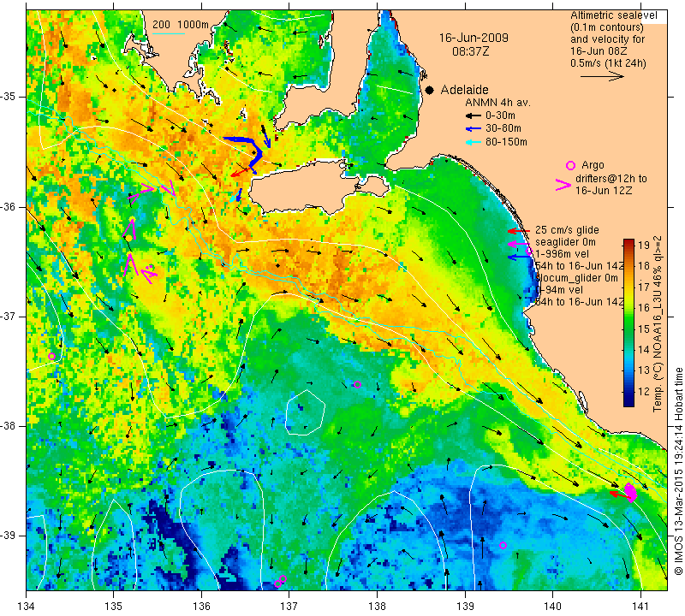The height and width of the screenshot is (616, 685).
Task: Click the blue arrow beside '1-996m vel'
Action: point(519,258)
